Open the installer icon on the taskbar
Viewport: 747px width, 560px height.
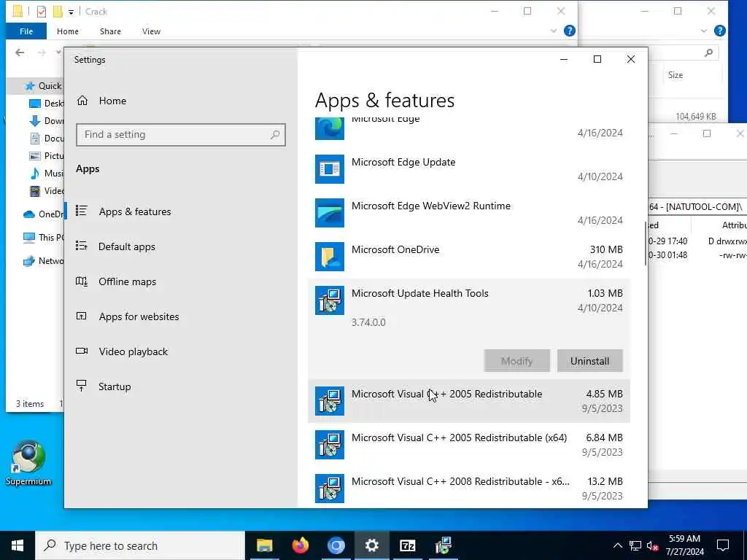click(x=443, y=545)
